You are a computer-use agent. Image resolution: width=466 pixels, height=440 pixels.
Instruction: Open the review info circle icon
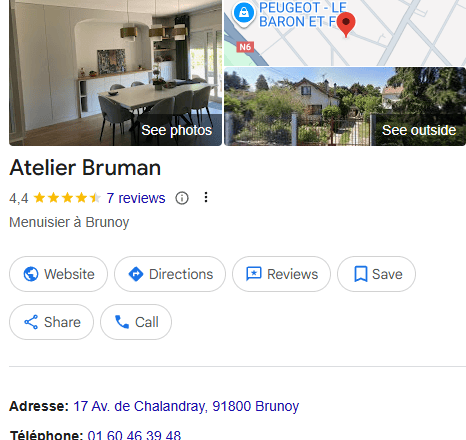tap(182, 198)
